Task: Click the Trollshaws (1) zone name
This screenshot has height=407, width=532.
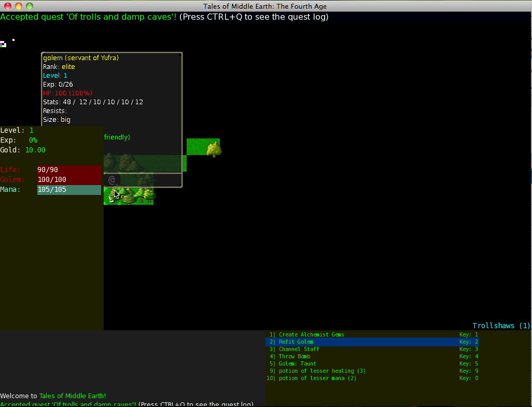Action: point(501,326)
